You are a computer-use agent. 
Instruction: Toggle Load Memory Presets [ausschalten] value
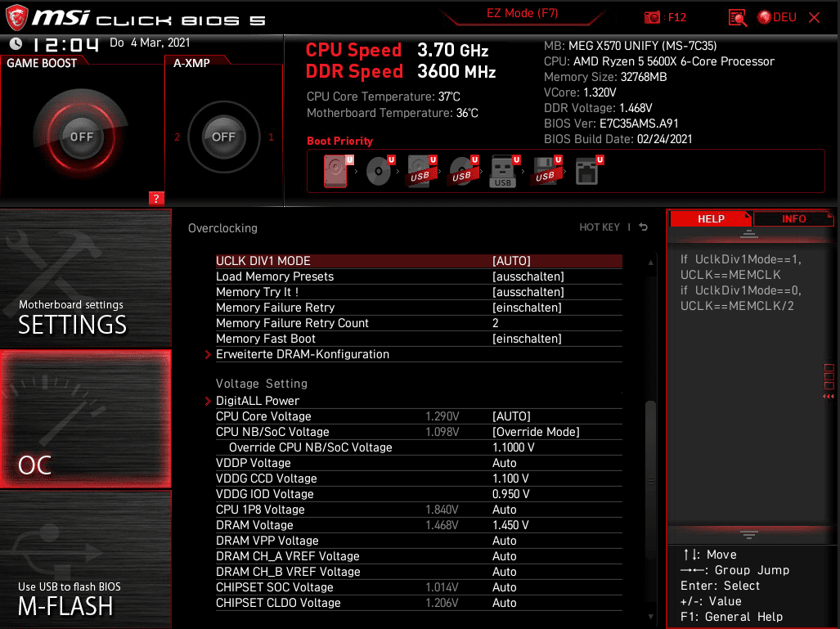(528, 276)
